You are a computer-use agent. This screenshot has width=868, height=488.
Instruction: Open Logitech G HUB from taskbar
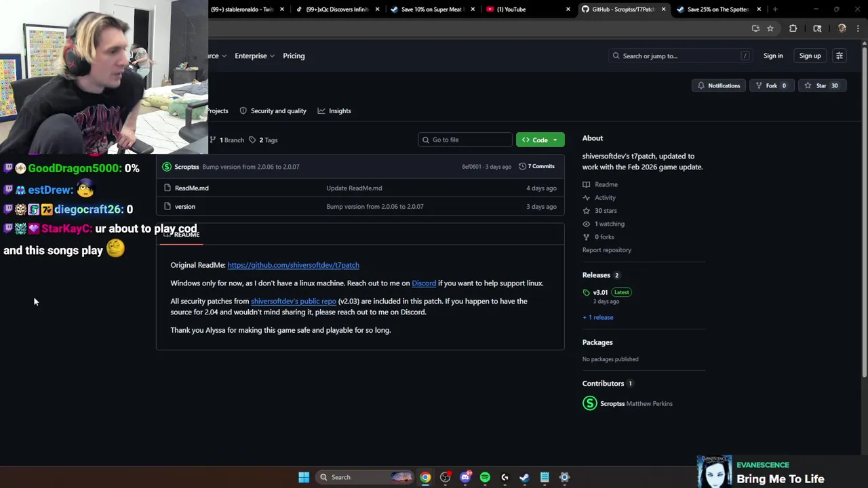click(505, 477)
